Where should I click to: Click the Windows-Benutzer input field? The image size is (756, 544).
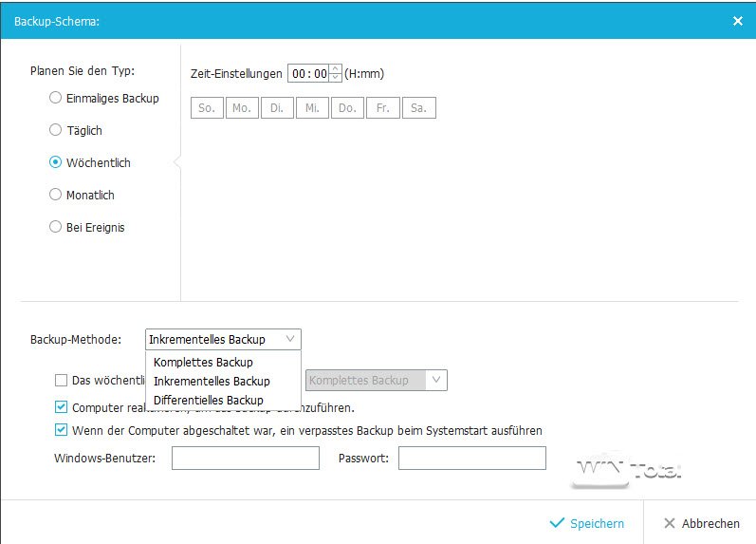click(245, 459)
